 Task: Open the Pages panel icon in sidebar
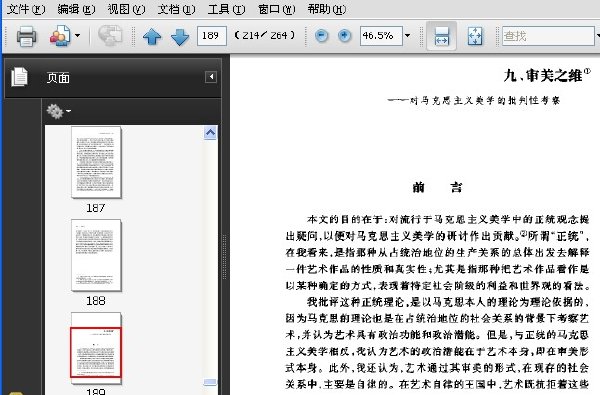[20, 77]
